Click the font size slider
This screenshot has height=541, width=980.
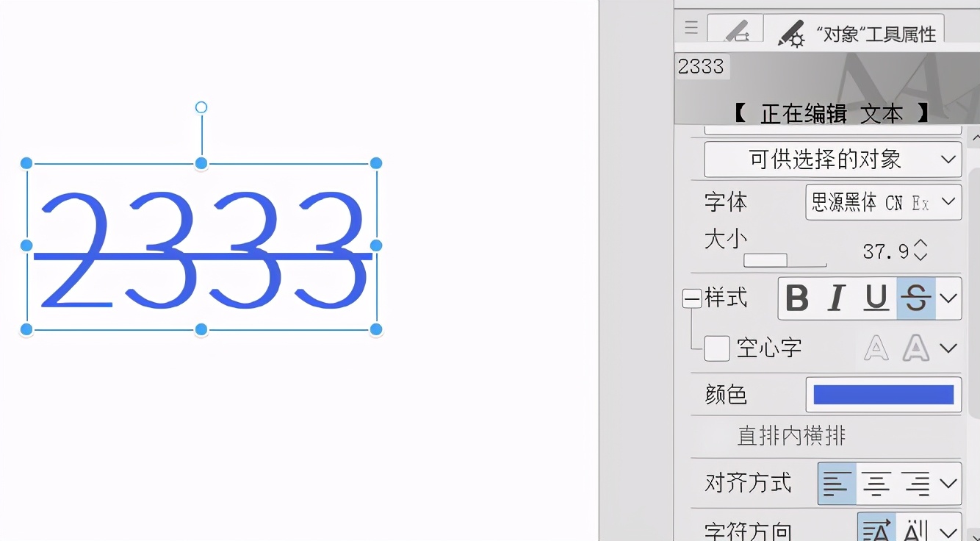click(x=785, y=260)
